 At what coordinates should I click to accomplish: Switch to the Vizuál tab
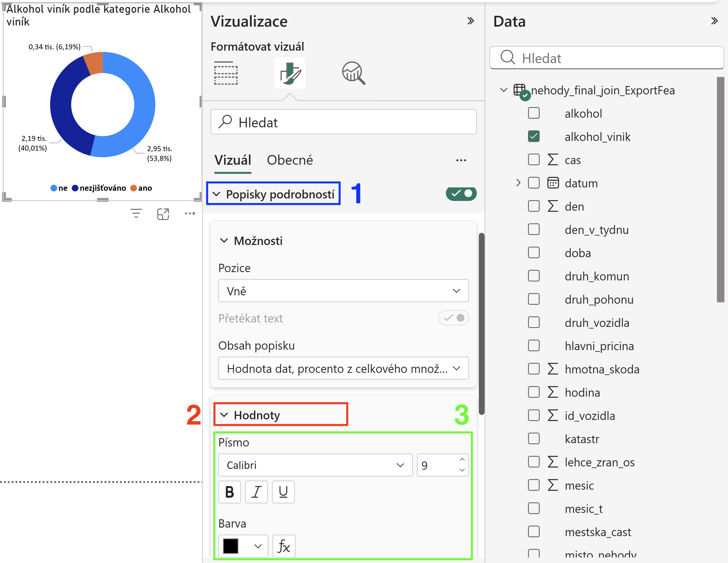click(233, 160)
